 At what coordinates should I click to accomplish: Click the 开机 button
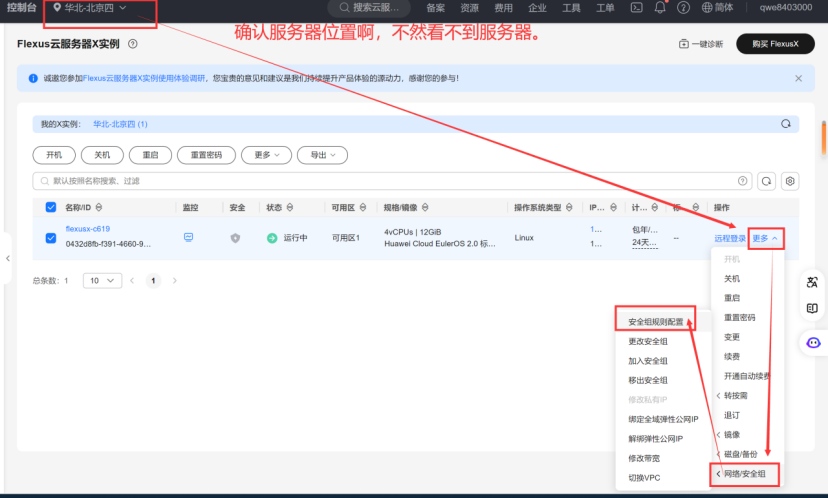pyautogui.click(x=54, y=155)
